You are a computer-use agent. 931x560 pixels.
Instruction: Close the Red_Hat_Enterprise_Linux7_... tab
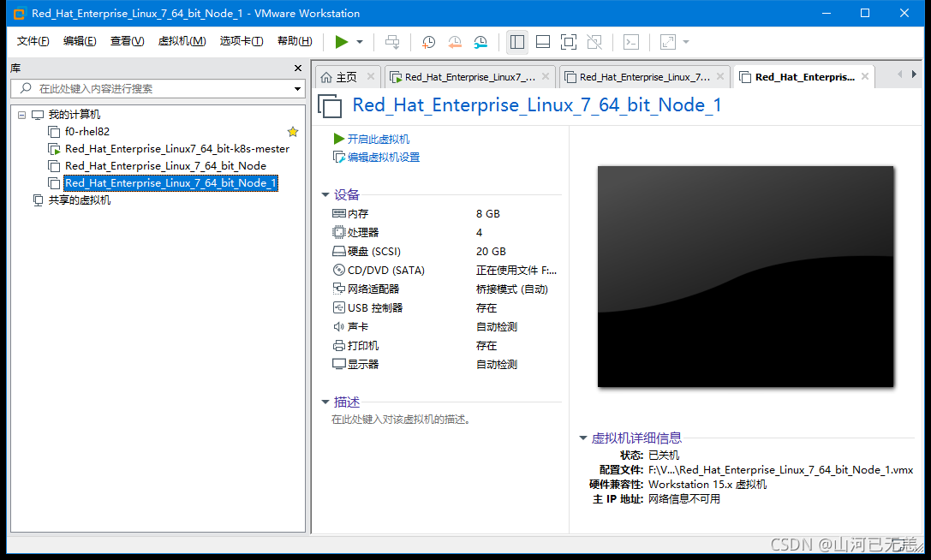coord(545,76)
